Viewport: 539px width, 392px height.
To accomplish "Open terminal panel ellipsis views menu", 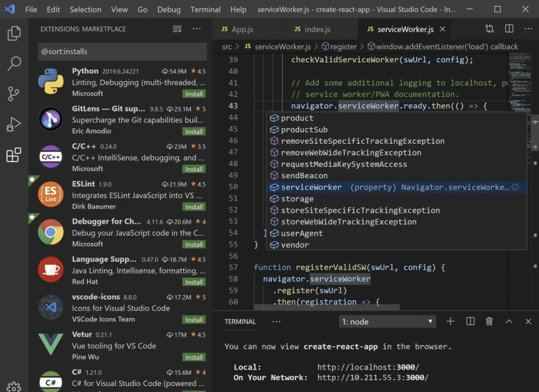I will (x=277, y=321).
